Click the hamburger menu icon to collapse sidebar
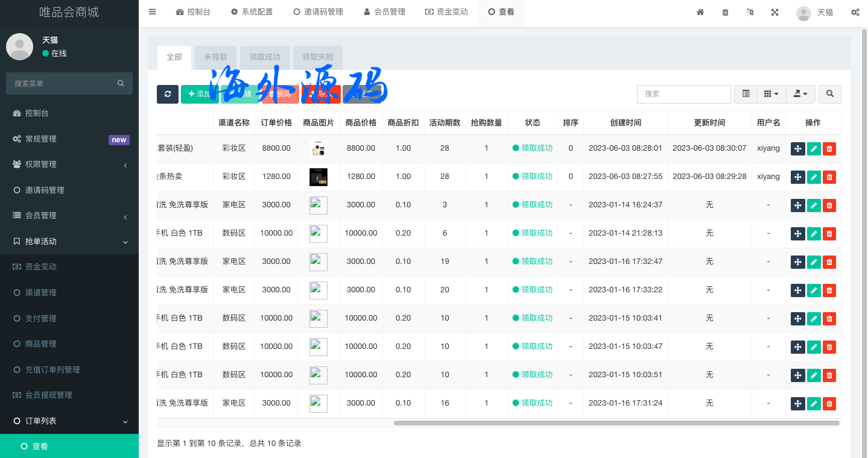This screenshot has width=868, height=458. pyautogui.click(x=152, y=12)
